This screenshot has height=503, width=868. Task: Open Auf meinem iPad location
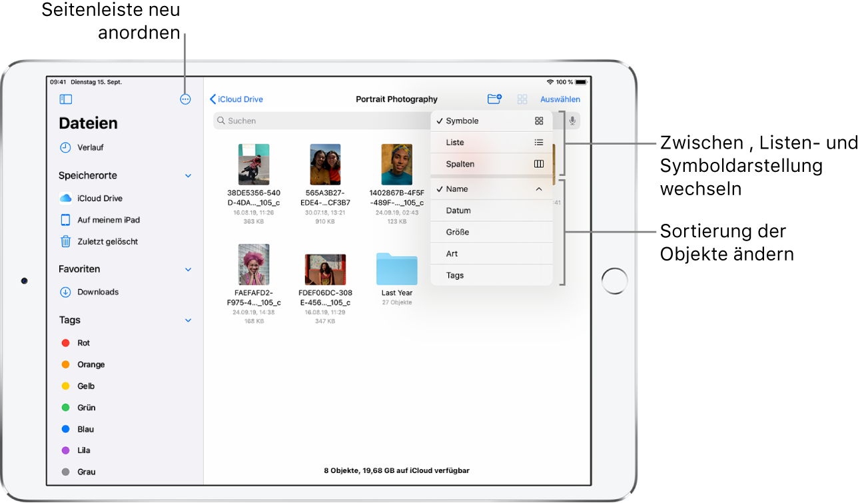point(109,220)
